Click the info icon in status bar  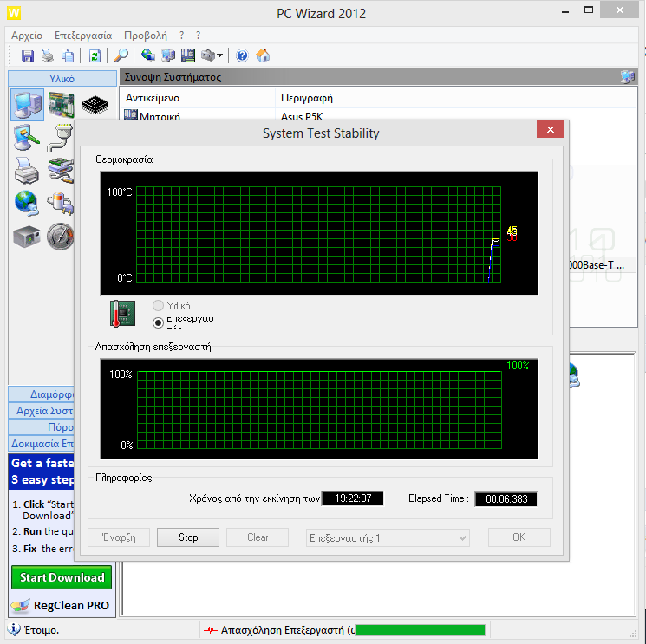14,629
